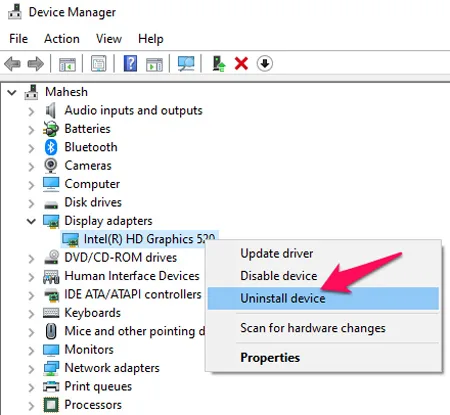
Task: Expand the Keyboards category
Action: (x=31, y=314)
